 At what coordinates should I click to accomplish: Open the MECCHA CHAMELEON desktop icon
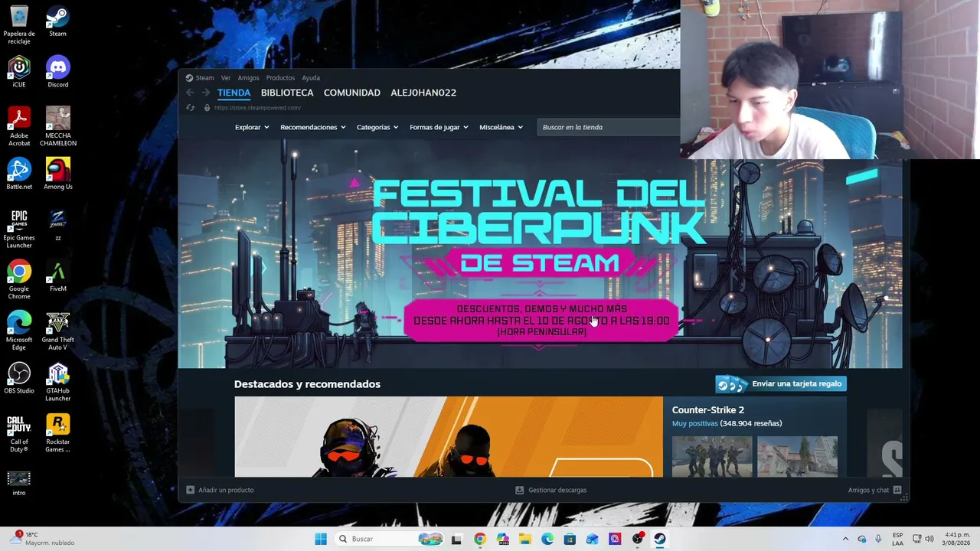(57, 126)
